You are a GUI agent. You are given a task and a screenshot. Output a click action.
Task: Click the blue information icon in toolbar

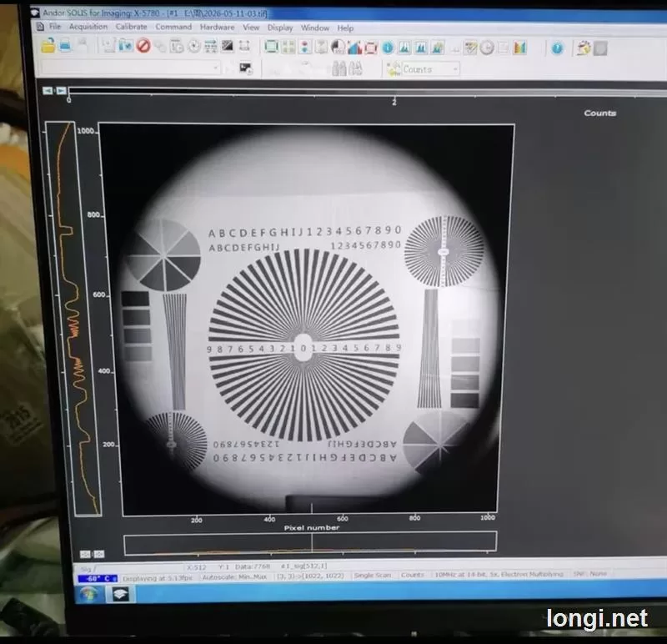pos(388,48)
